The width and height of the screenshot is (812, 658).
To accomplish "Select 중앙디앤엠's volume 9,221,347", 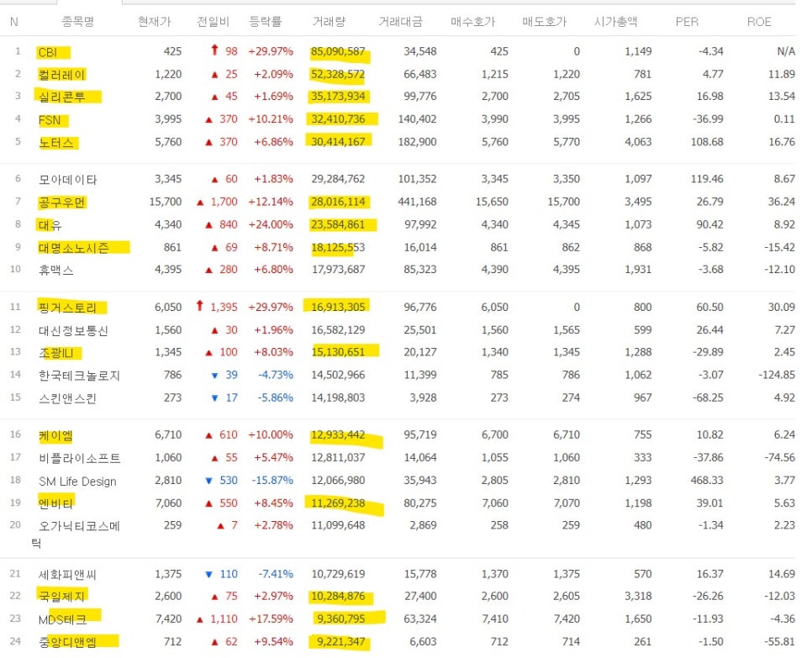I will (x=340, y=642).
